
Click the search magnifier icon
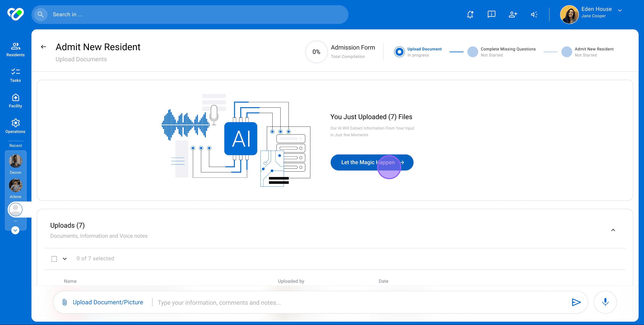pos(40,15)
